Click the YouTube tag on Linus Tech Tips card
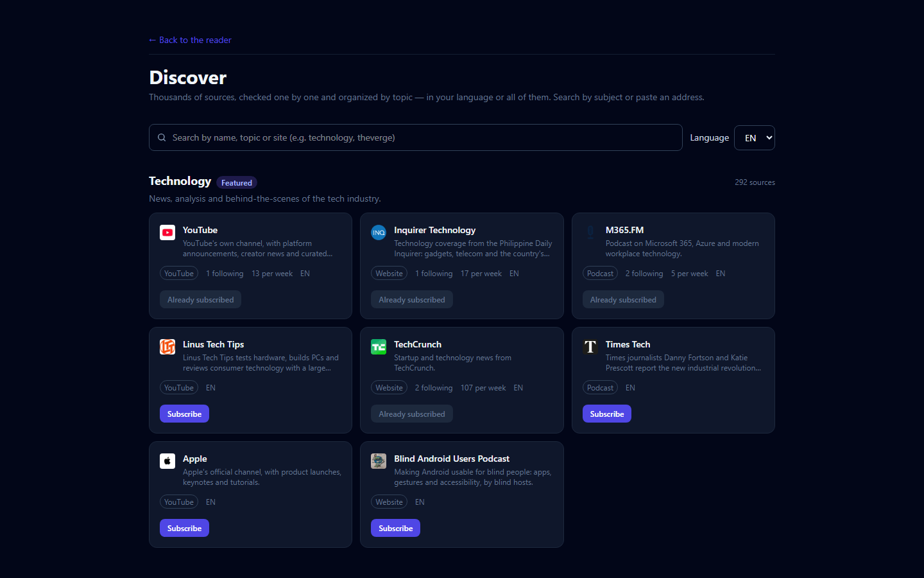Viewport: 924px width, 578px height. pos(179,388)
